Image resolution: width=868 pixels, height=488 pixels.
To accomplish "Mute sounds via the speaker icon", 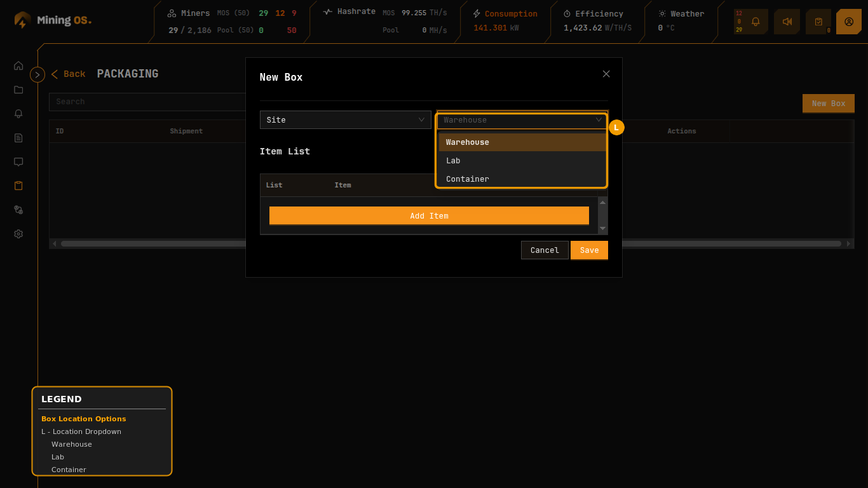I will pyautogui.click(x=787, y=21).
